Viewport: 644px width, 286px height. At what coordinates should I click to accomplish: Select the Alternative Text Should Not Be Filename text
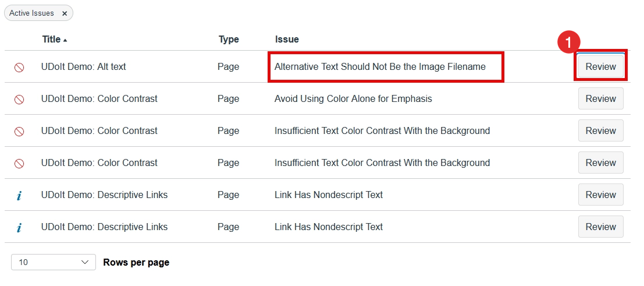click(x=380, y=67)
